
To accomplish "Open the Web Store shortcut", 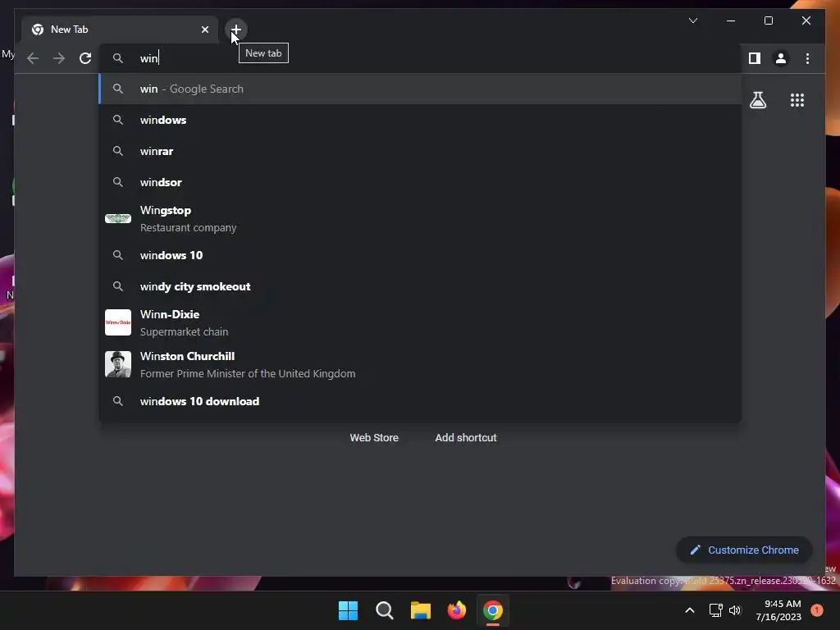I will point(374,438).
